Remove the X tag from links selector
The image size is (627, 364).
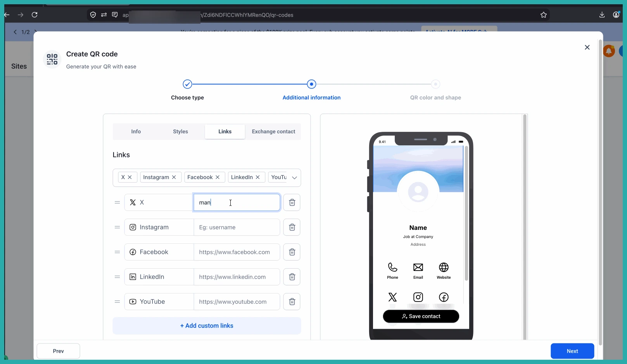(x=130, y=177)
